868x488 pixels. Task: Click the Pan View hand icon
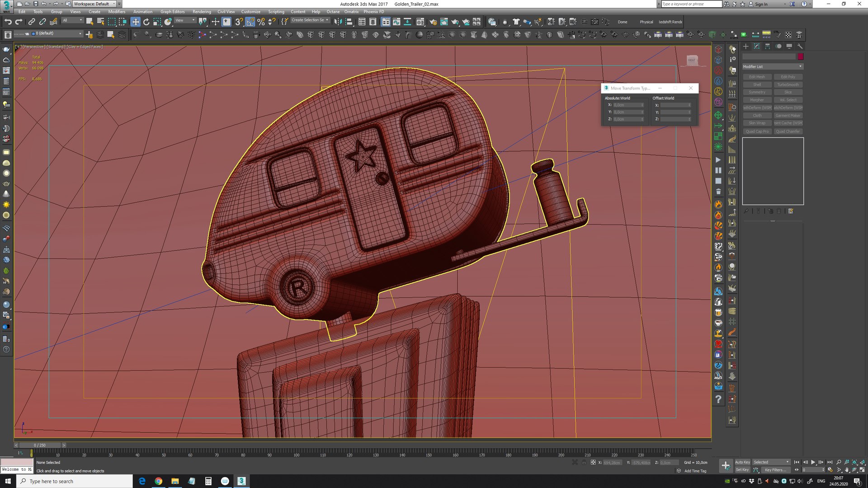coord(847,470)
